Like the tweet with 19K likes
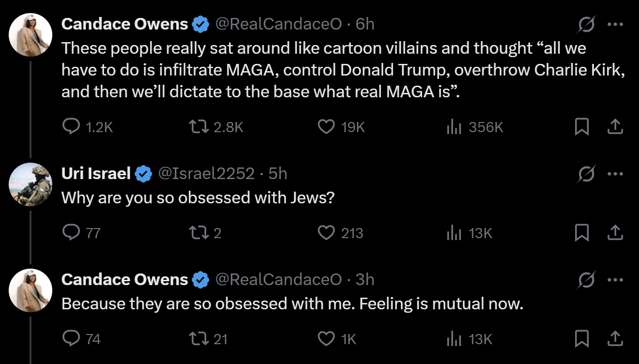 326,127
